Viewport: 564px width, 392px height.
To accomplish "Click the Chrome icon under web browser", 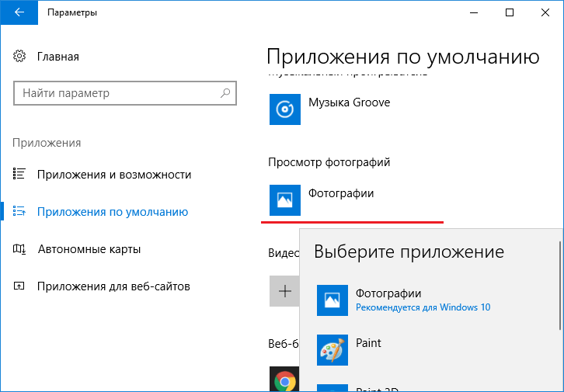I will (x=285, y=379).
